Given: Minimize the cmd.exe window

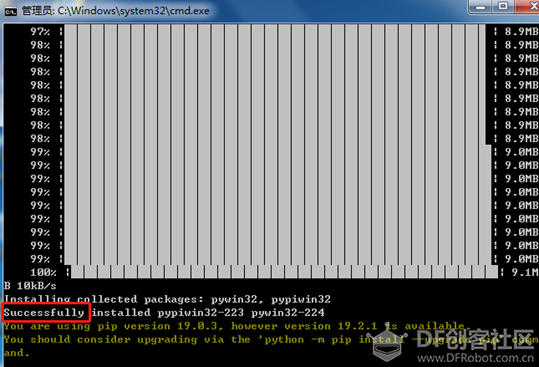Looking at the screenshot, I should click(x=481, y=7).
